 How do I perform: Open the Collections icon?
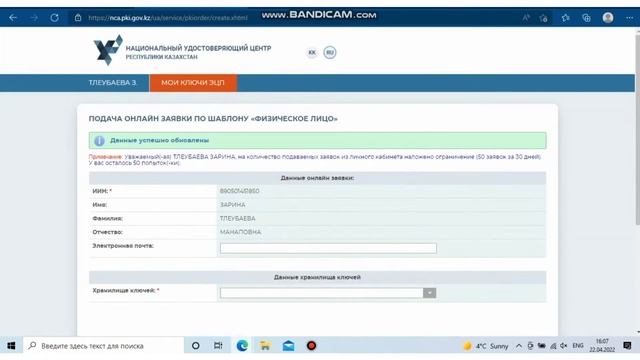(x=586, y=18)
